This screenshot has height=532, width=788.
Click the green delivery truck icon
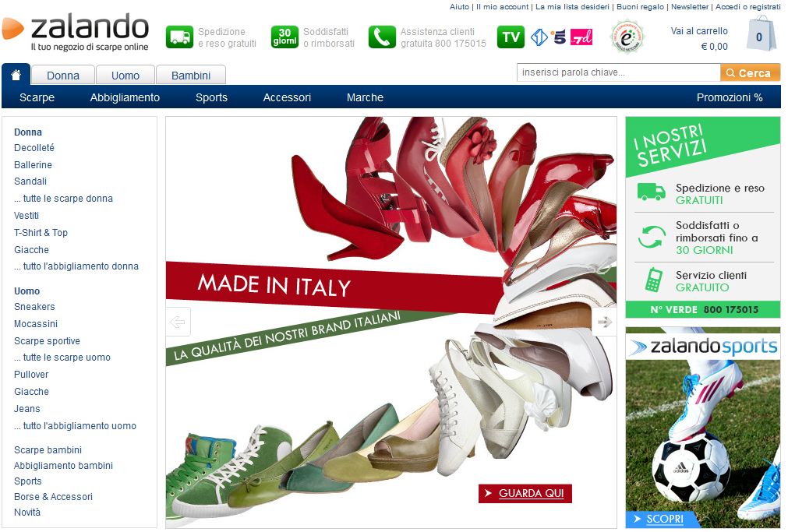coord(179,37)
